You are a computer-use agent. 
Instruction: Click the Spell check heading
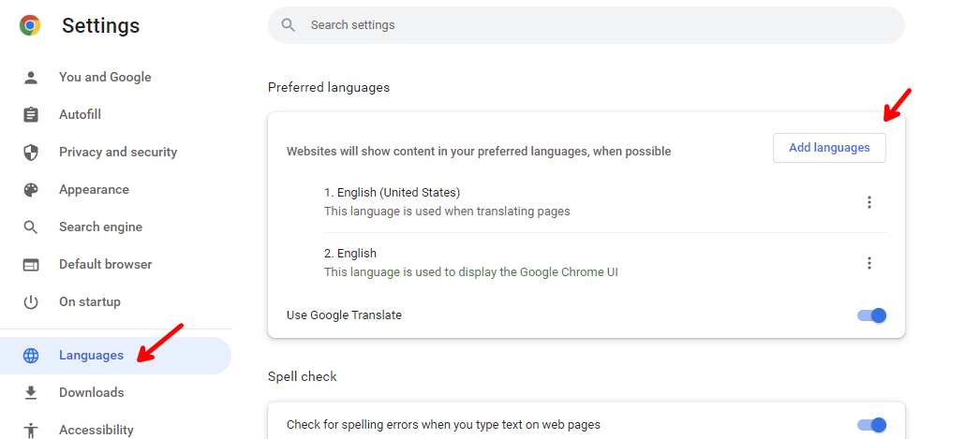click(x=303, y=376)
